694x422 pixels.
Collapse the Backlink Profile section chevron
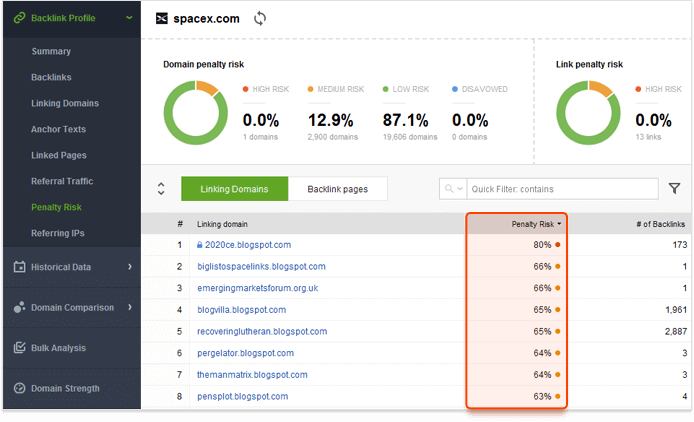pyautogui.click(x=129, y=18)
